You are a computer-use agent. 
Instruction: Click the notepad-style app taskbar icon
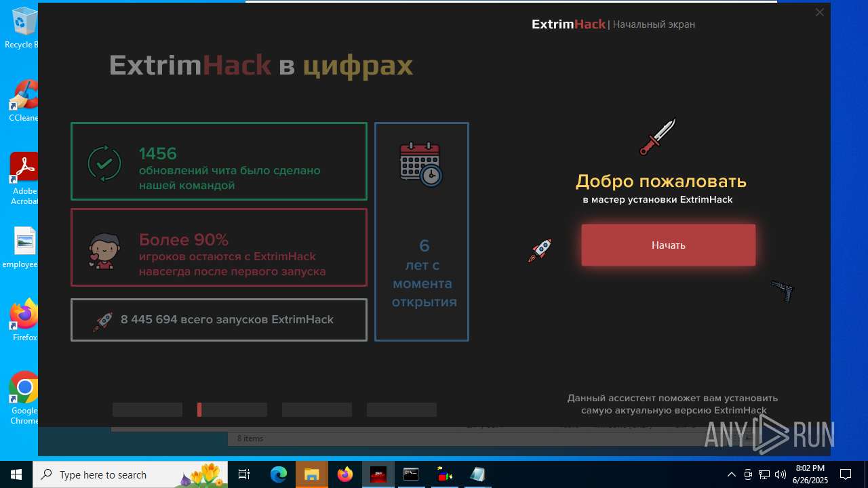477,474
